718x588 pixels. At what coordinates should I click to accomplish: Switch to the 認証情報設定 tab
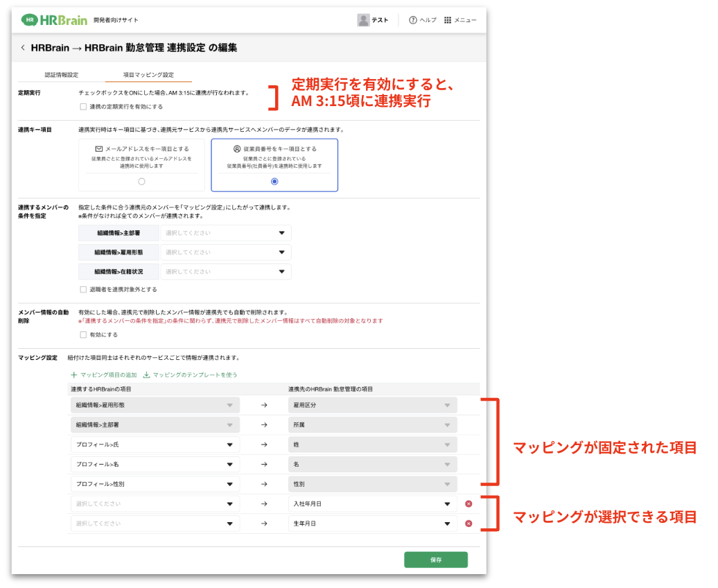[62, 75]
